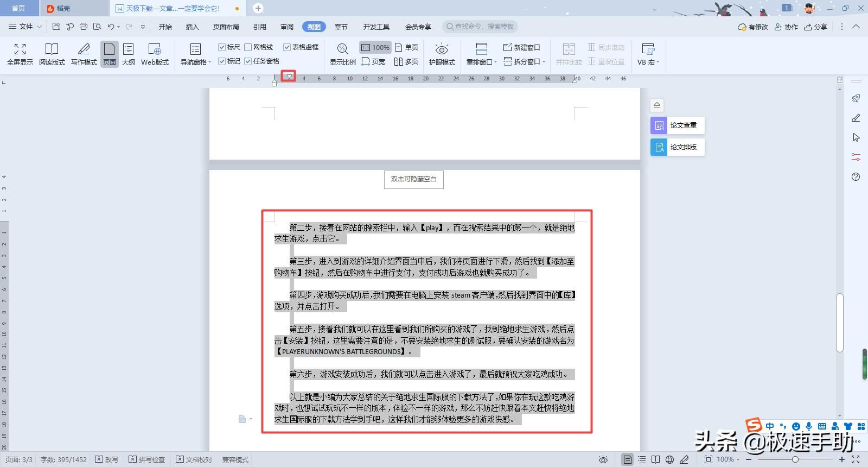This screenshot has height=467, width=868.
Task: Click the help question mark sidebar icon
Action: point(856,176)
